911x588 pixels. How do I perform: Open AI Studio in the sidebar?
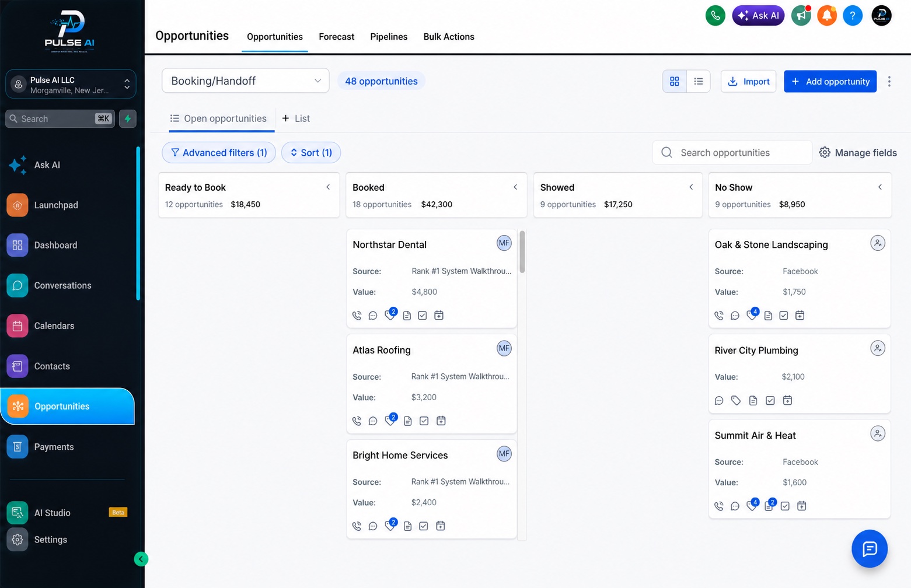click(52, 513)
